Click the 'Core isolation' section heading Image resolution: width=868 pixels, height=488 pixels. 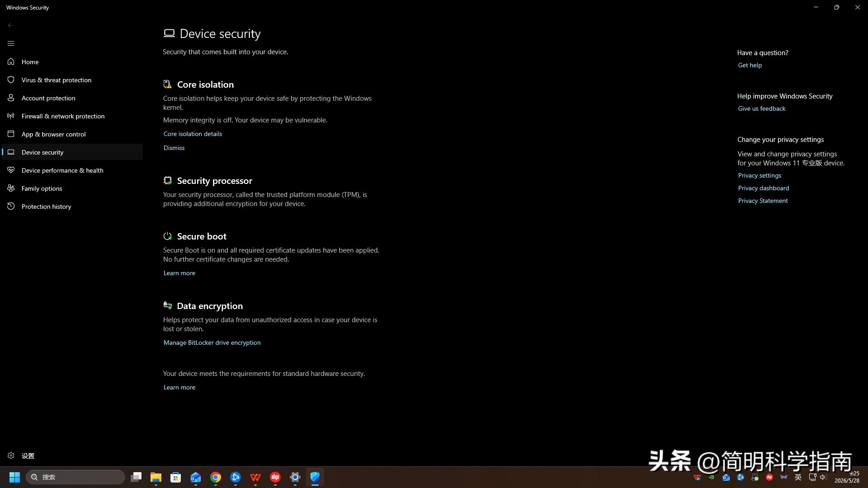(205, 84)
